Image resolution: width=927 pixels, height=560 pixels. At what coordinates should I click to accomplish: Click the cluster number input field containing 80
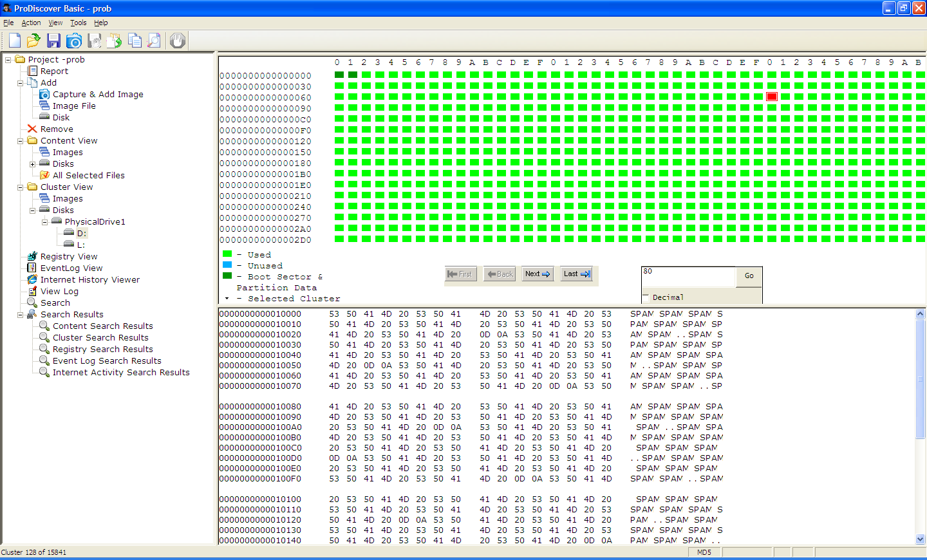[688, 277]
